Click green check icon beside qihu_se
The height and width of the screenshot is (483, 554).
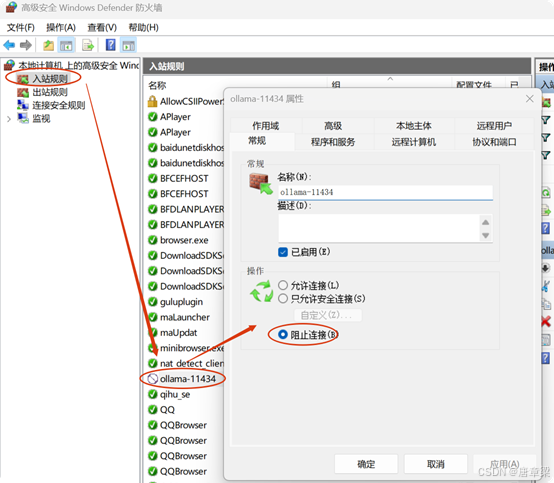pyautogui.click(x=153, y=394)
